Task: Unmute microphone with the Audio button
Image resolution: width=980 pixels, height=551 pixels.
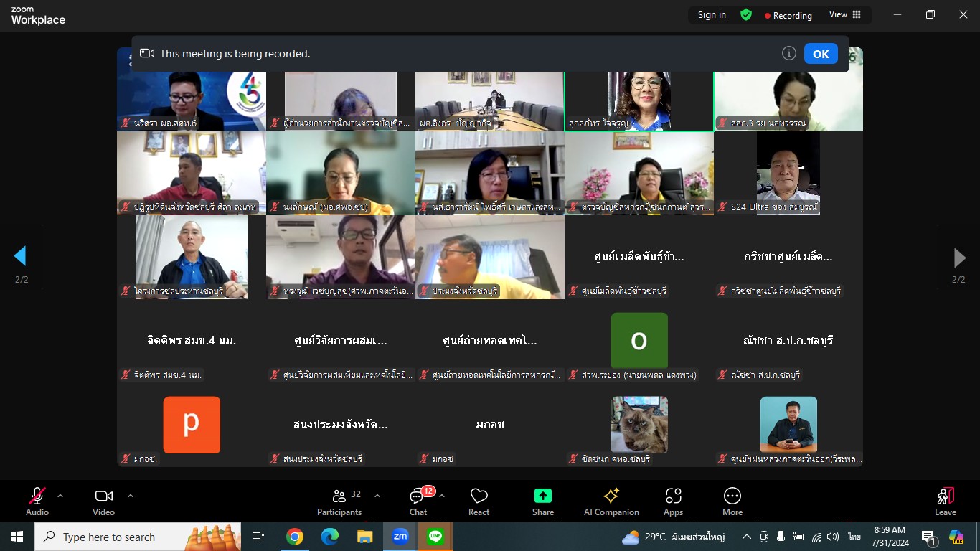Action: coord(37,501)
